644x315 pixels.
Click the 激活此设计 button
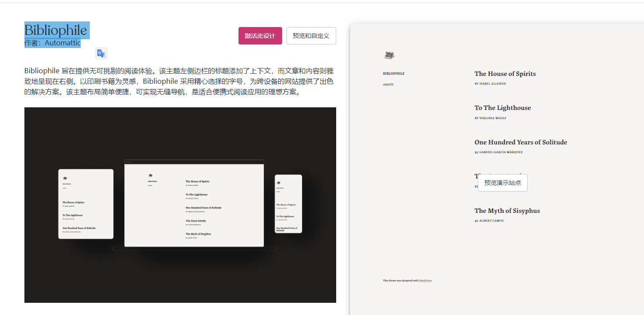pyautogui.click(x=260, y=36)
